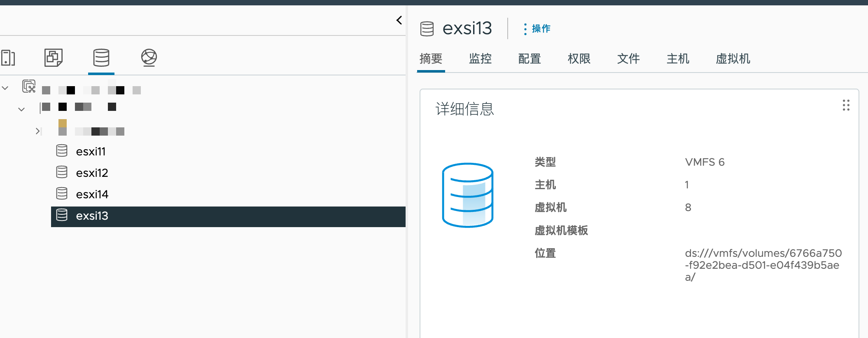
Task: Click the exsi13 page title
Action: click(x=467, y=28)
